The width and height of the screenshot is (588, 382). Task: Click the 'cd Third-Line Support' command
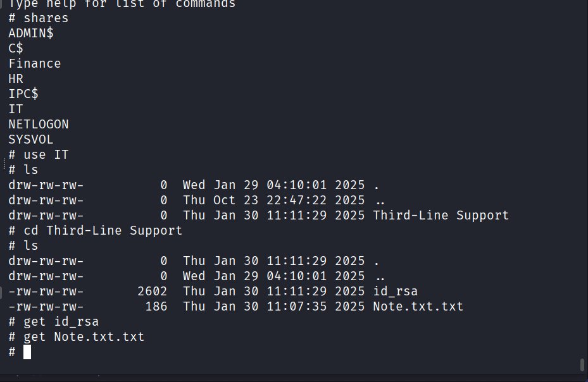[x=103, y=231]
